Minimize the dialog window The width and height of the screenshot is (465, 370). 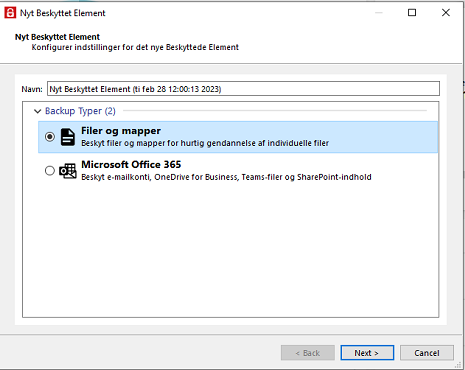coord(379,13)
